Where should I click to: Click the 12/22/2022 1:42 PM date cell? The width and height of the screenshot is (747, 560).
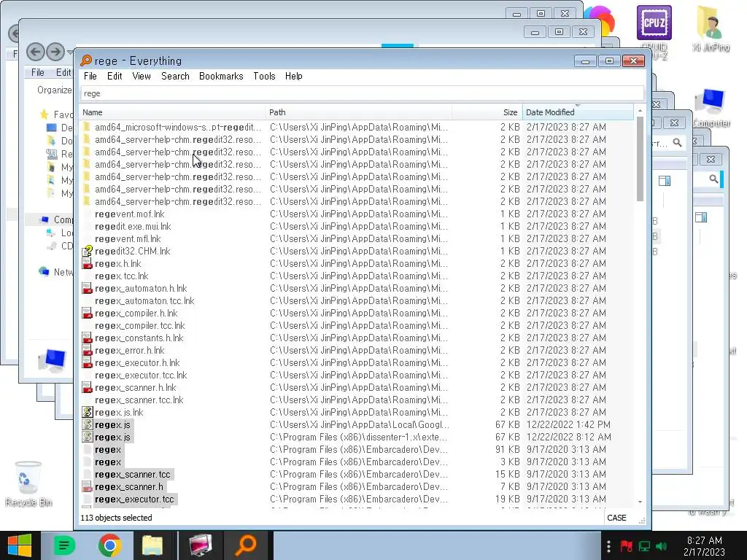[568, 424]
